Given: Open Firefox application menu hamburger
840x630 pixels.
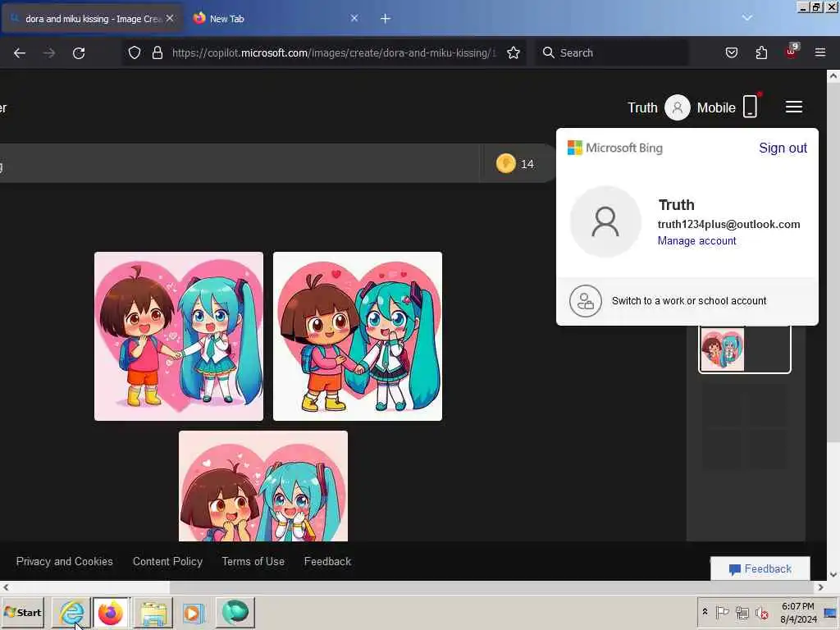Looking at the screenshot, I should (820, 53).
